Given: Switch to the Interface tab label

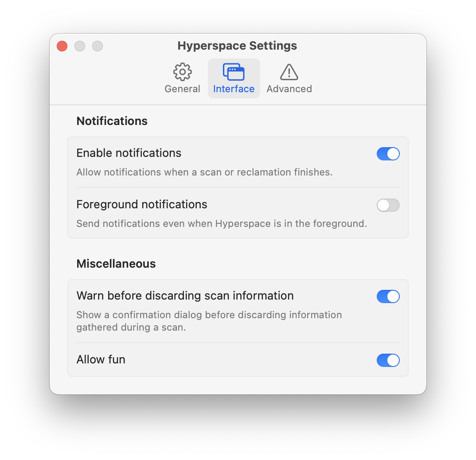Looking at the screenshot, I should click(x=234, y=89).
